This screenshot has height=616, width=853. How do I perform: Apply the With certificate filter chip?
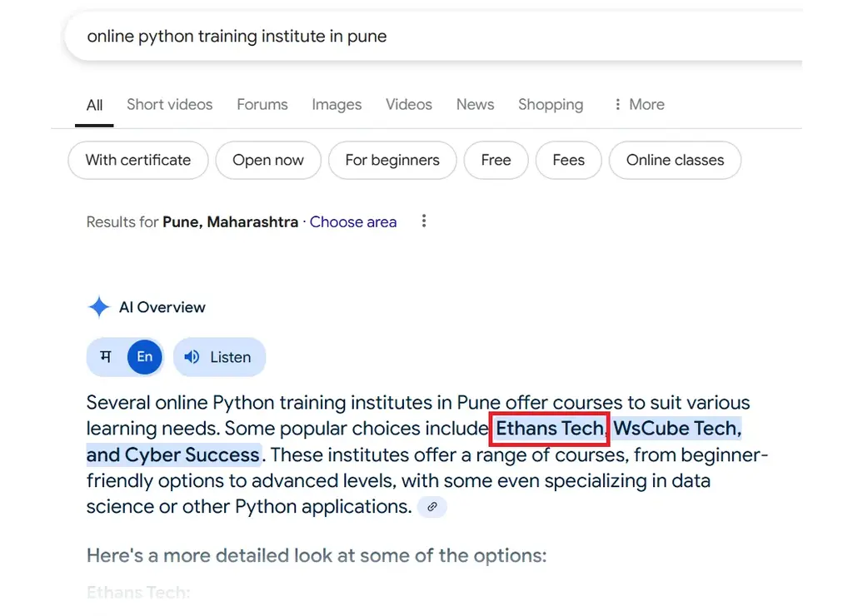click(x=138, y=161)
